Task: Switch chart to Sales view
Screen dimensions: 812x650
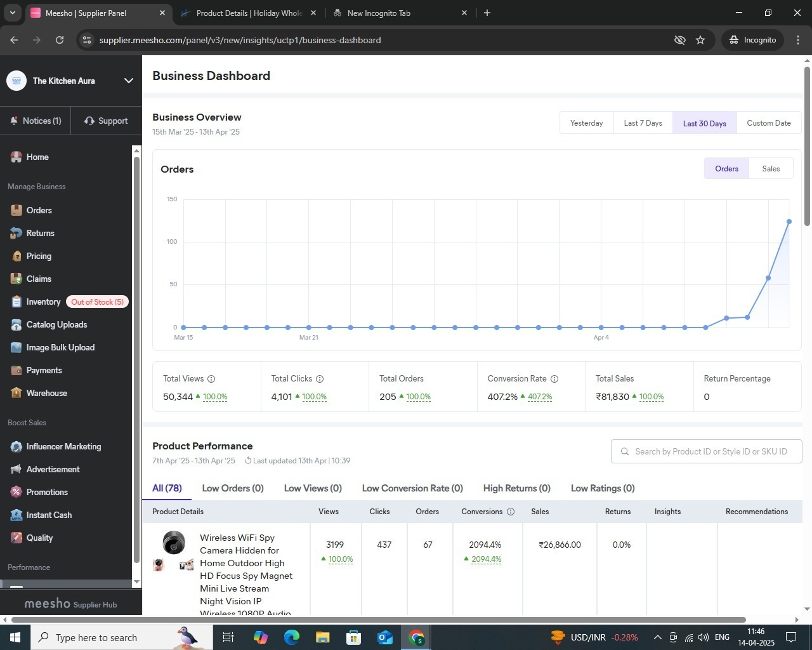Action: (771, 169)
